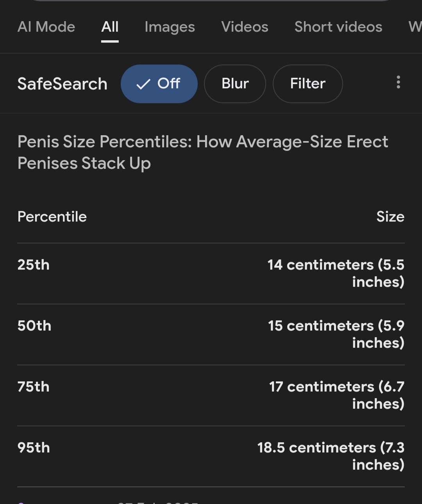Viewport: 422px width, 504px height.
Task: Switch SafeSearch to Filter
Action: [x=308, y=84]
